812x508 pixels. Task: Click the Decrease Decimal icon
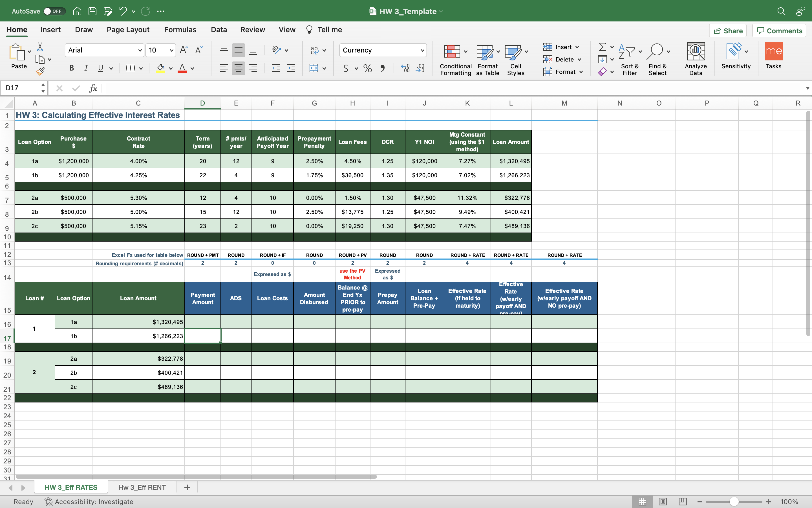pos(420,68)
